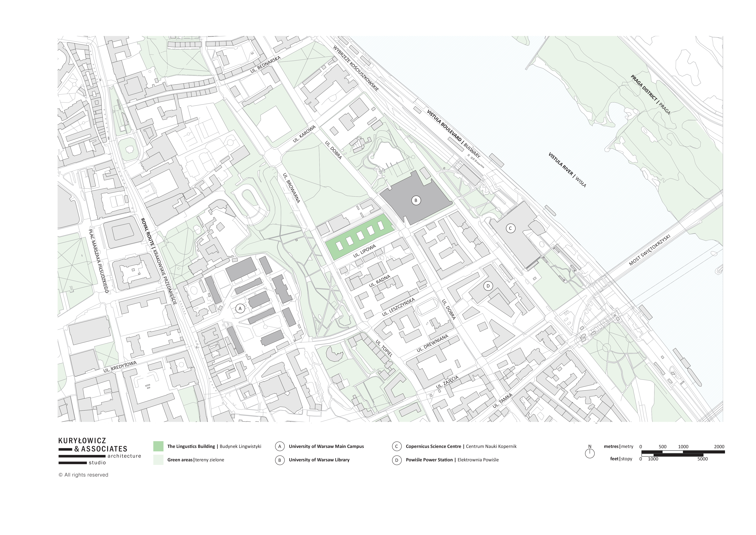The width and height of the screenshot is (756, 535).
Task: Click the legend circle C icon
Action: tap(397, 446)
